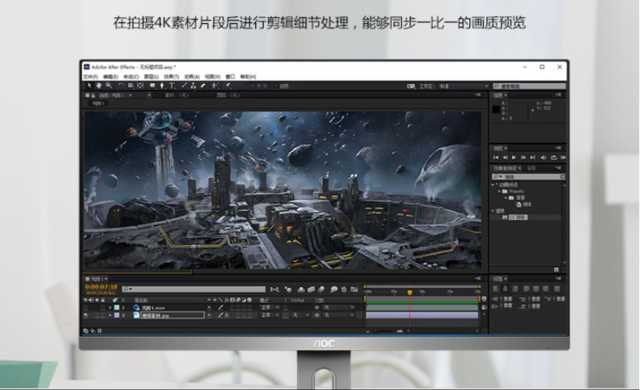The height and width of the screenshot is (390, 640).
Task: Click the second layer's label color swatch
Action: point(117,315)
